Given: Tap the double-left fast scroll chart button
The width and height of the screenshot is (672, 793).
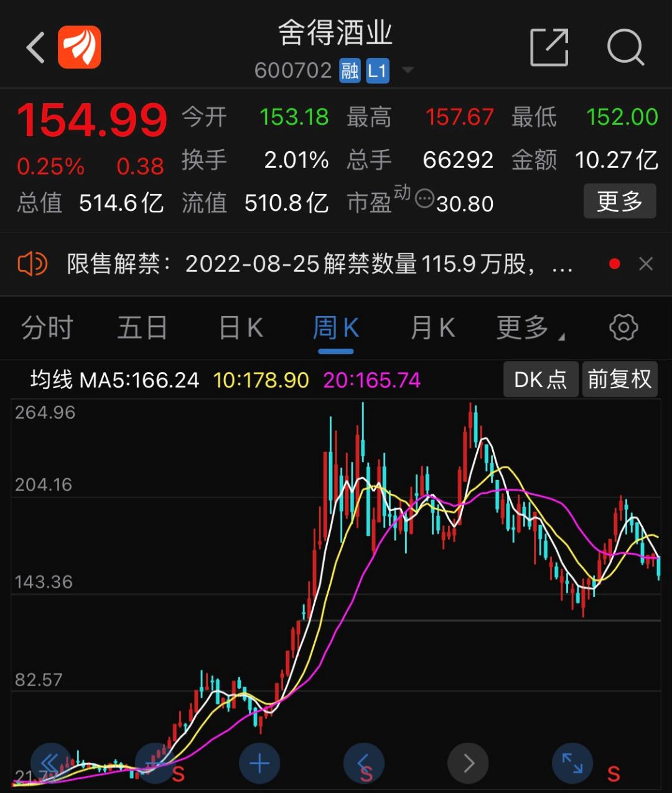Looking at the screenshot, I should (x=51, y=763).
